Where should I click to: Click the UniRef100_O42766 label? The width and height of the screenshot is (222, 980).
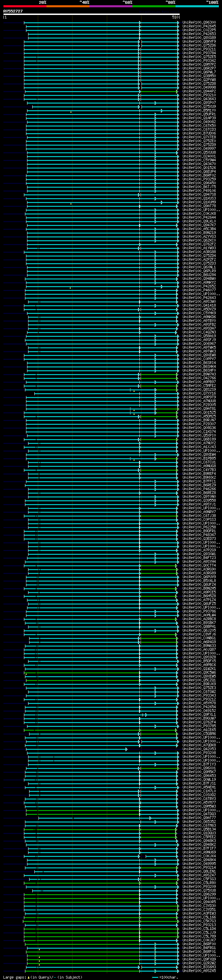(199, 378)
